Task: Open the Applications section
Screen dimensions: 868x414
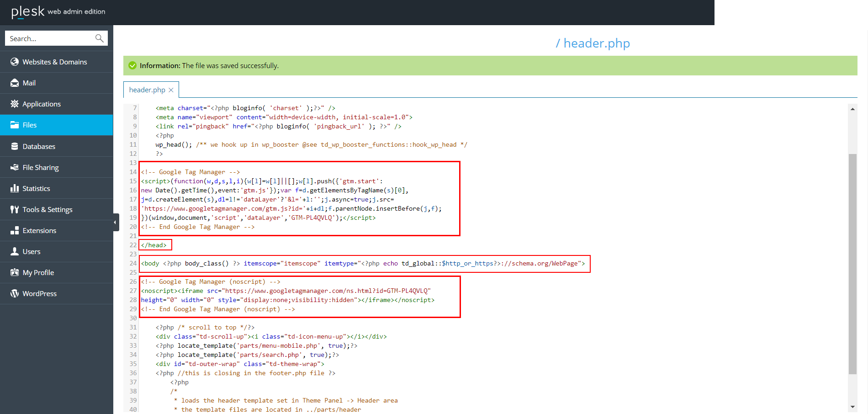Action: point(56,104)
